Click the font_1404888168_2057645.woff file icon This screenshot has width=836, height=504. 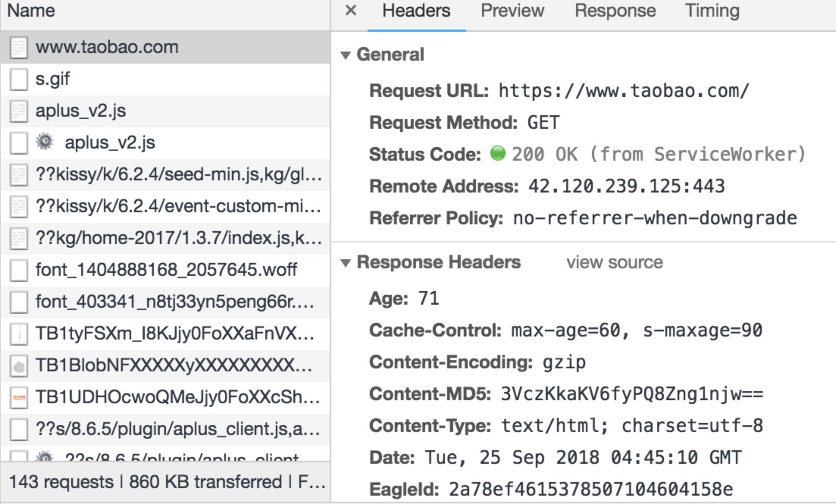[x=19, y=271]
